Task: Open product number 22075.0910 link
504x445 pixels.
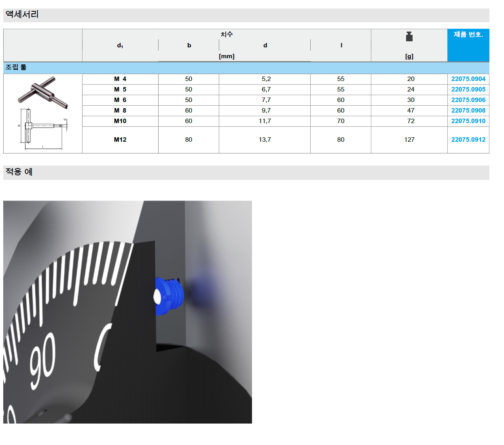Action: [468, 121]
